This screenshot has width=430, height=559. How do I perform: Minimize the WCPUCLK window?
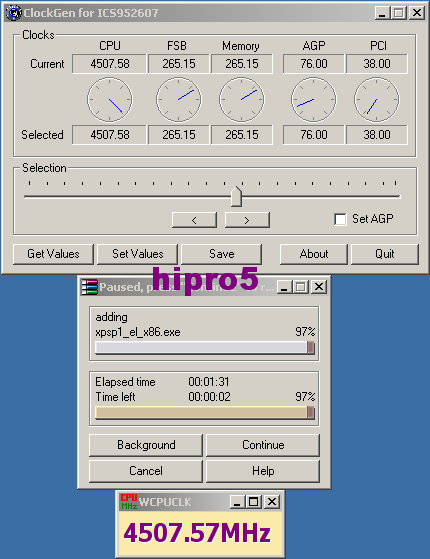237,502
